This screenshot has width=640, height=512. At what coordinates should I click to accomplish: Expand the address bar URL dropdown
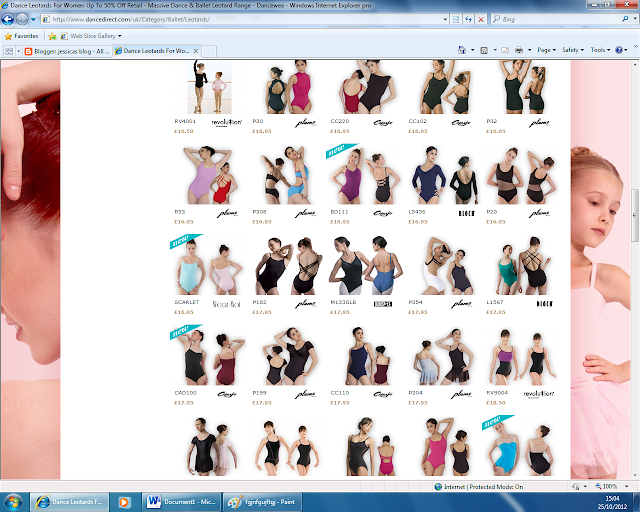tap(445, 19)
